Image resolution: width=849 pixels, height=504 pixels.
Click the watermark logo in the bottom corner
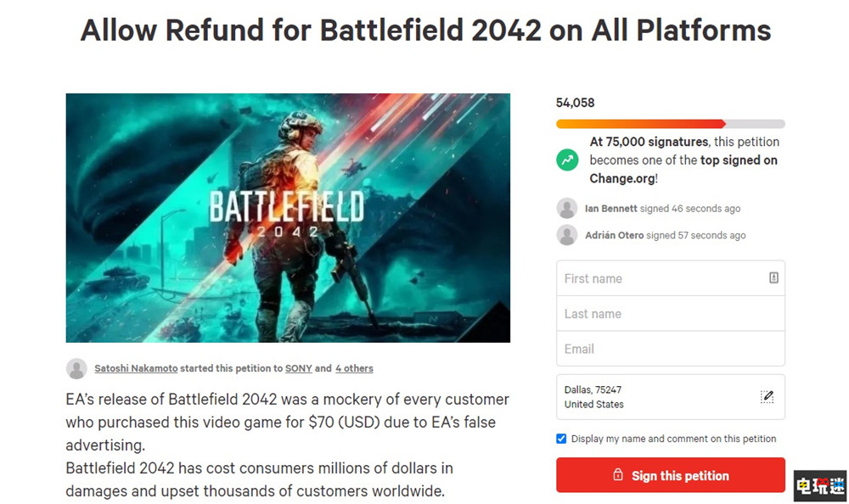[819, 486]
